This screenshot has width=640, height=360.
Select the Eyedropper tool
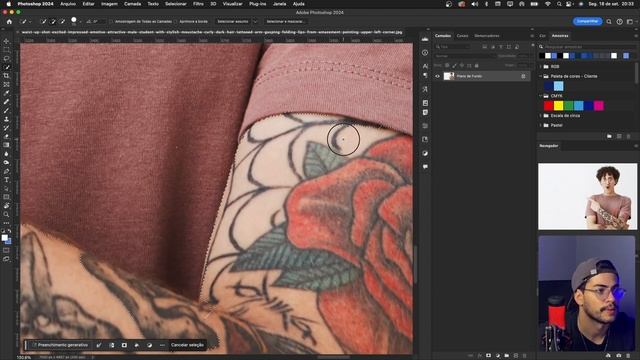6,93
